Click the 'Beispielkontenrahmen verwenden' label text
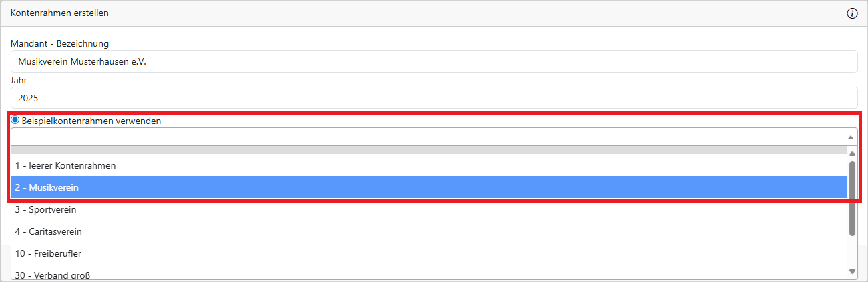868x282 pixels. coord(91,121)
